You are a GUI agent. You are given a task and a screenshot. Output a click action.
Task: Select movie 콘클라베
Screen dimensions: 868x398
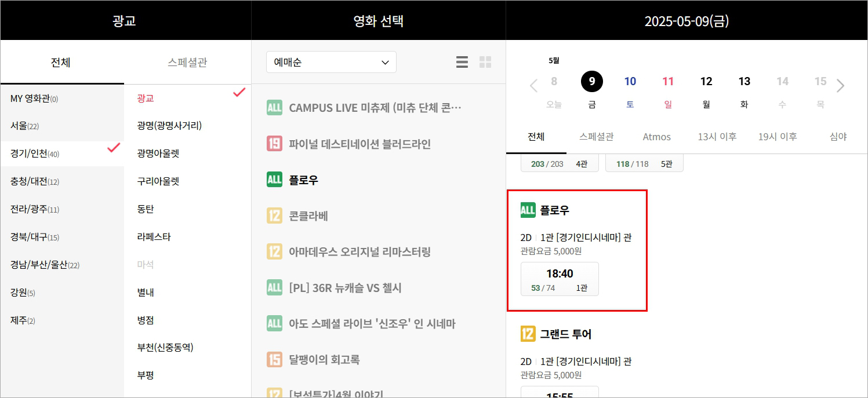click(x=308, y=216)
